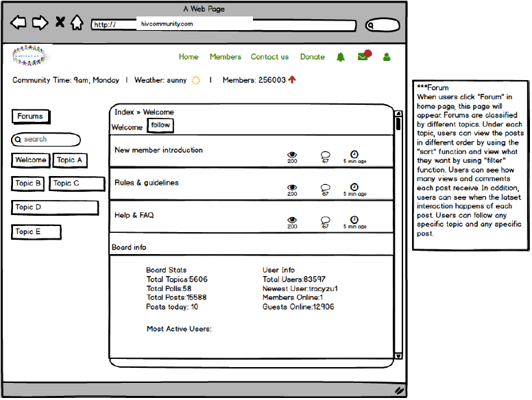
Task: Open the Members menu item
Action: pos(225,57)
